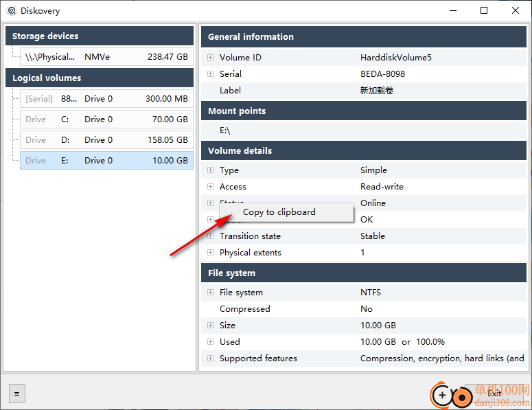
Task: Click the 10.00 GB Size value
Action: click(378, 325)
